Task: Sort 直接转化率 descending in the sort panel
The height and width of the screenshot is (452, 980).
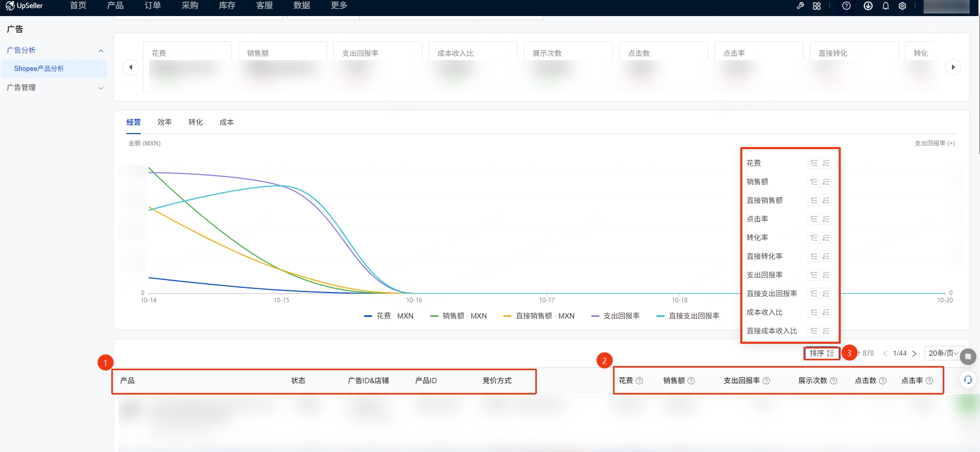Action: pyautogui.click(x=826, y=256)
